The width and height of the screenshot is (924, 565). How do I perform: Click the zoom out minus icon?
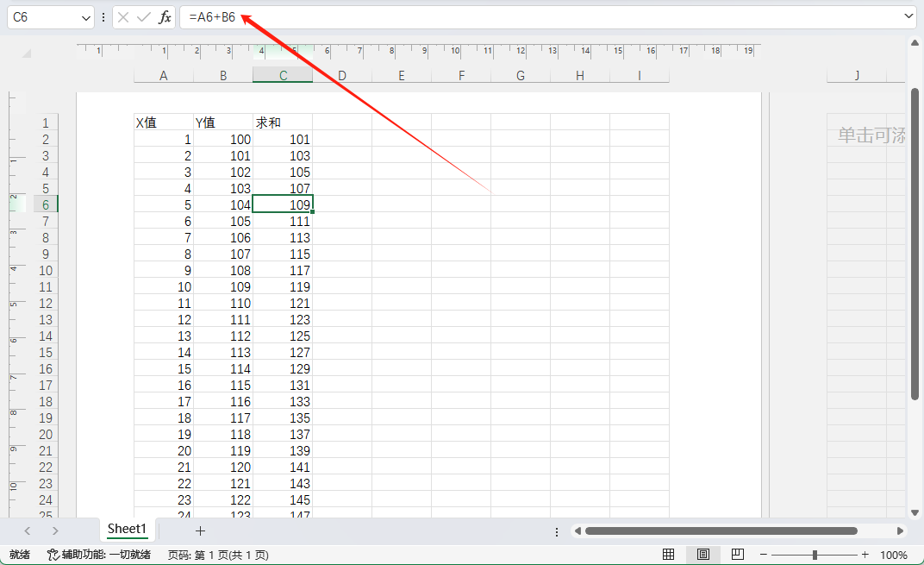click(x=764, y=555)
